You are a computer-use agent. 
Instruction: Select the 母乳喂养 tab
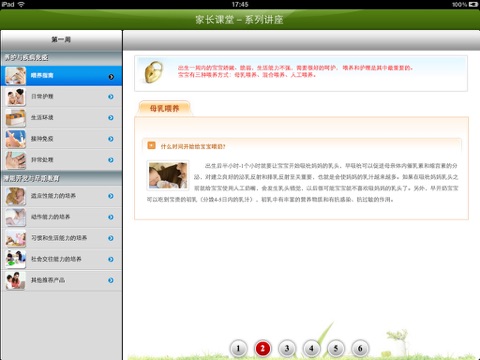click(x=164, y=108)
